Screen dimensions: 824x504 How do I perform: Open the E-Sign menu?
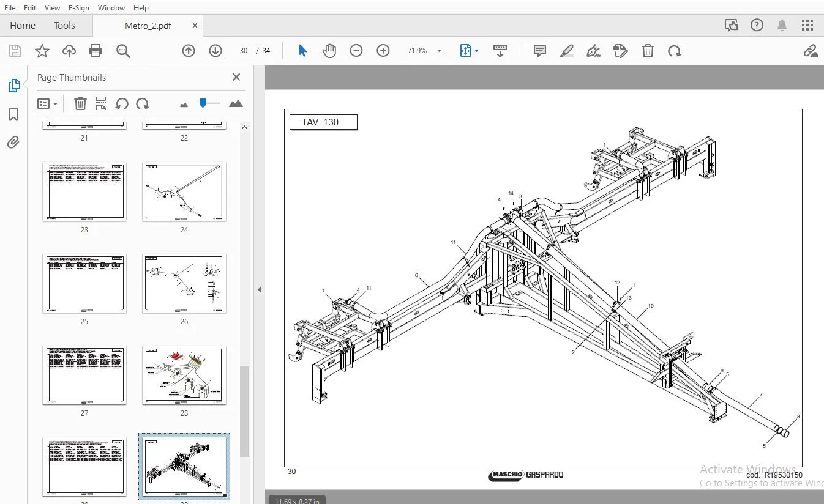click(x=78, y=7)
